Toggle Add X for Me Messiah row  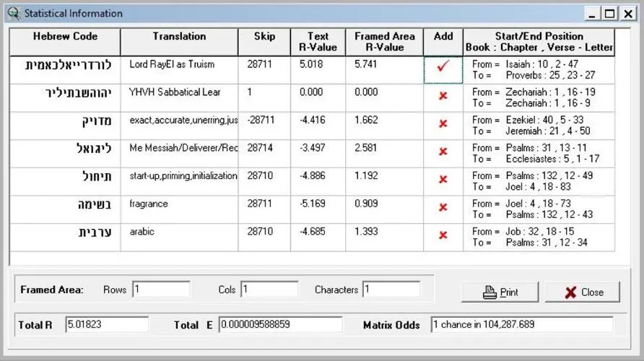click(x=443, y=151)
